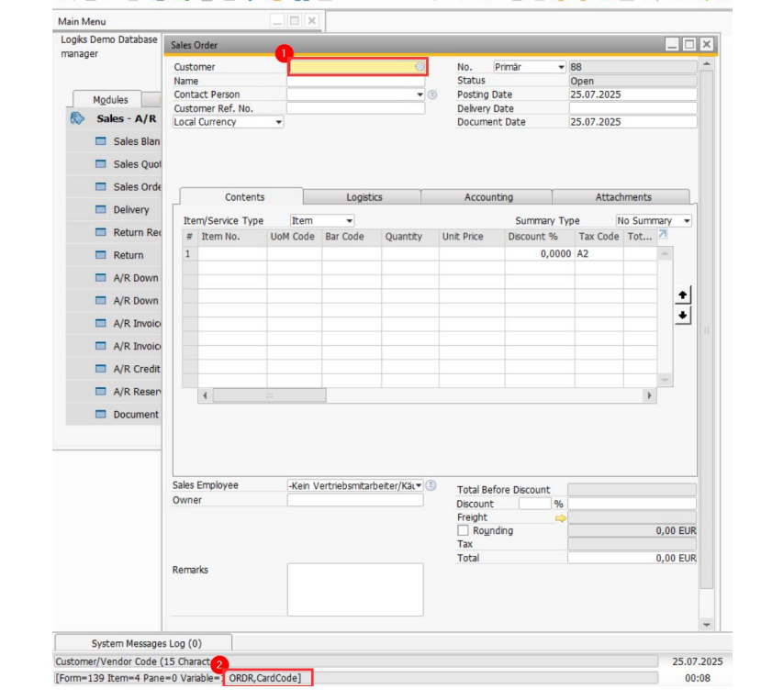Click the Sales - A/R module icon

79,118
